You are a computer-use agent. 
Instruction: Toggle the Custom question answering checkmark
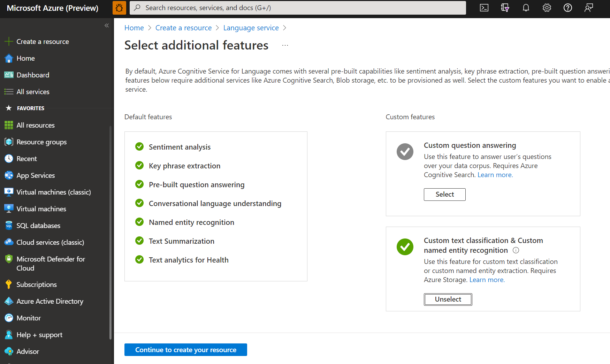(405, 152)
